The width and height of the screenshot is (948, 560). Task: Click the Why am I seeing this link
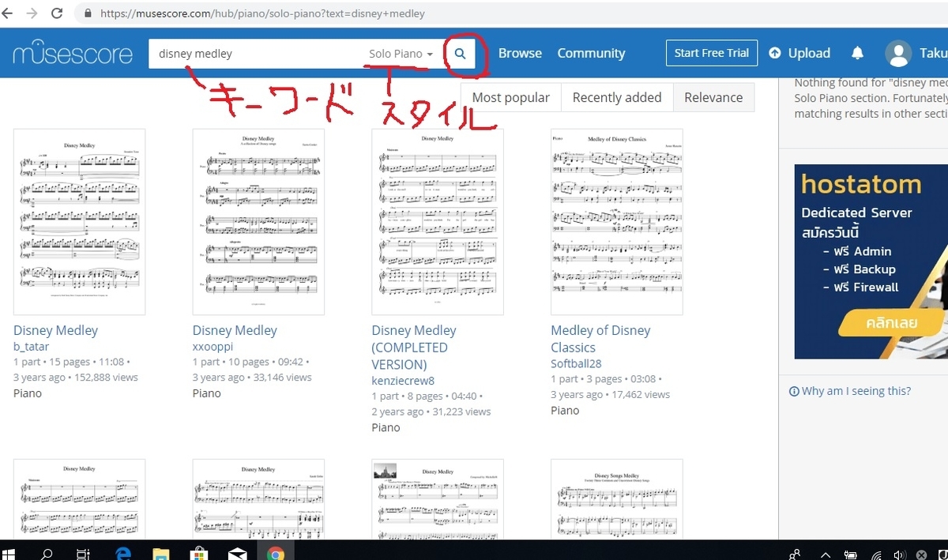click(x=856, y=391)
